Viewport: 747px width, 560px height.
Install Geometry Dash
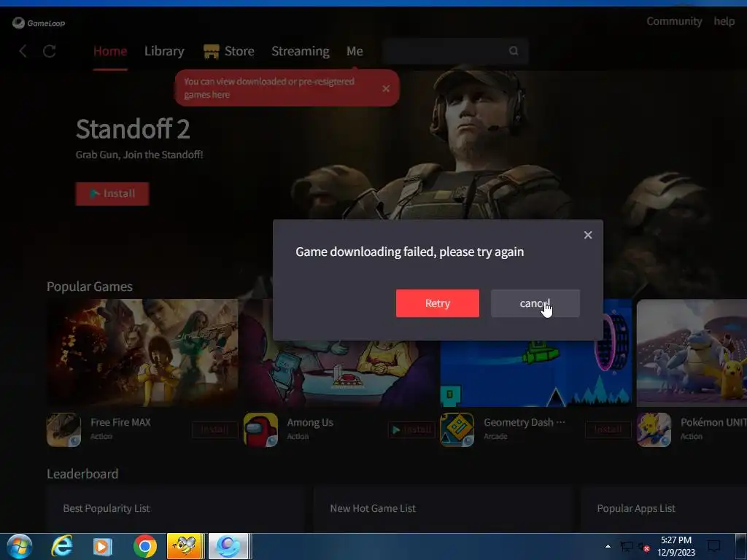608,430
